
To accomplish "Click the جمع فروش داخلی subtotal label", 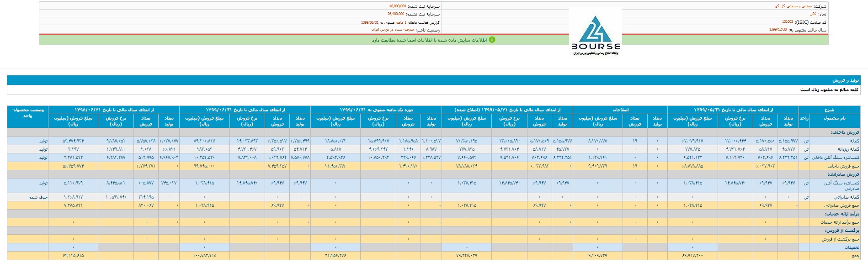I will click(843, 166).
